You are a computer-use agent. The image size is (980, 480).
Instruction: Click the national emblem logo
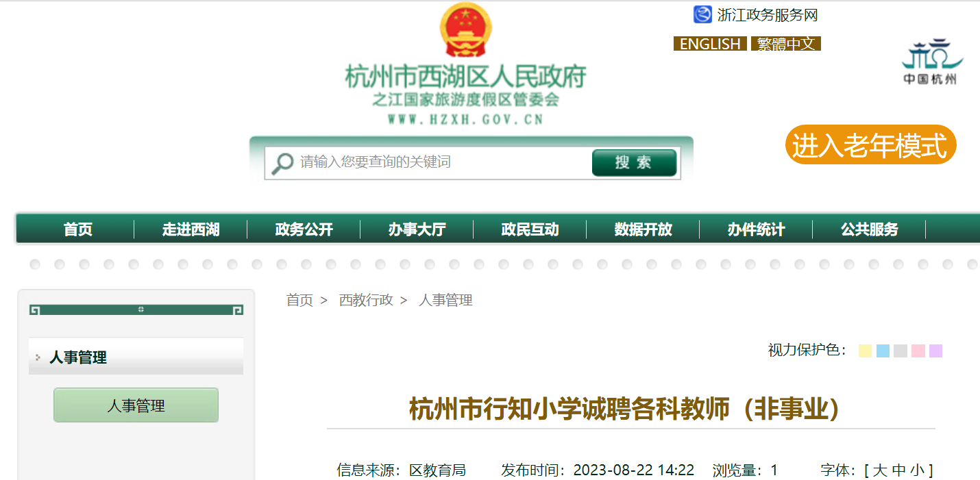pyautogui.click(x=465, y=30)
